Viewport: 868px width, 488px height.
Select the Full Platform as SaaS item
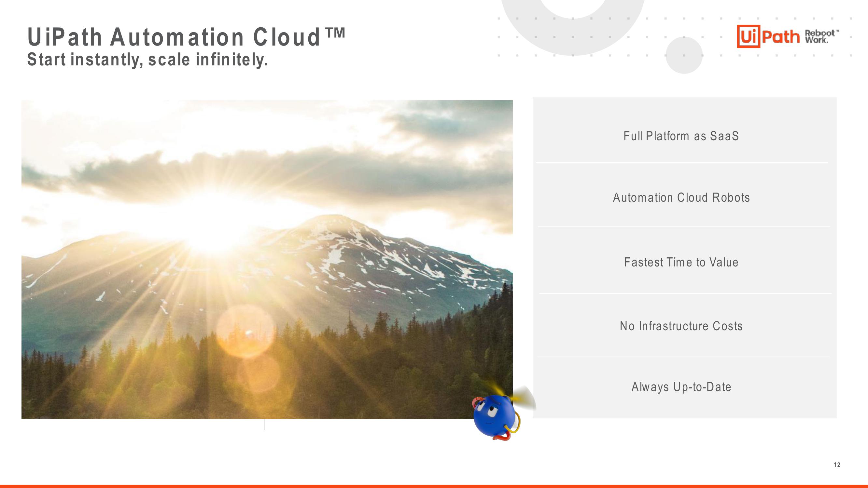pos(682,136)
